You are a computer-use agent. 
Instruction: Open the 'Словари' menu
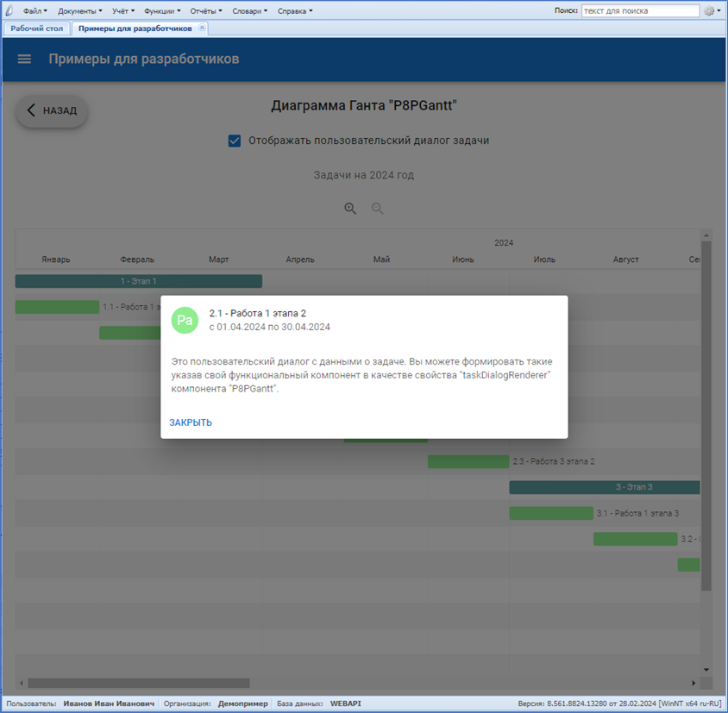coord(251,11)
